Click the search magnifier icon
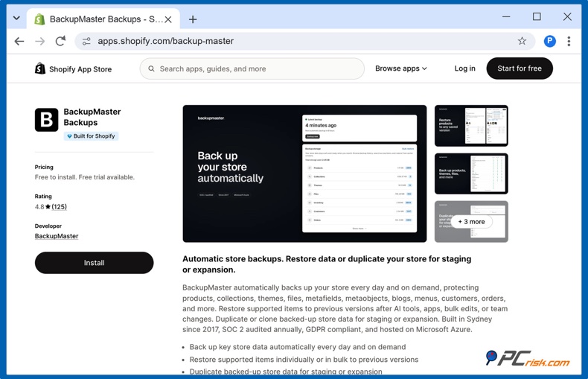This screenshot has width=588, height=379. click(151, 69)
